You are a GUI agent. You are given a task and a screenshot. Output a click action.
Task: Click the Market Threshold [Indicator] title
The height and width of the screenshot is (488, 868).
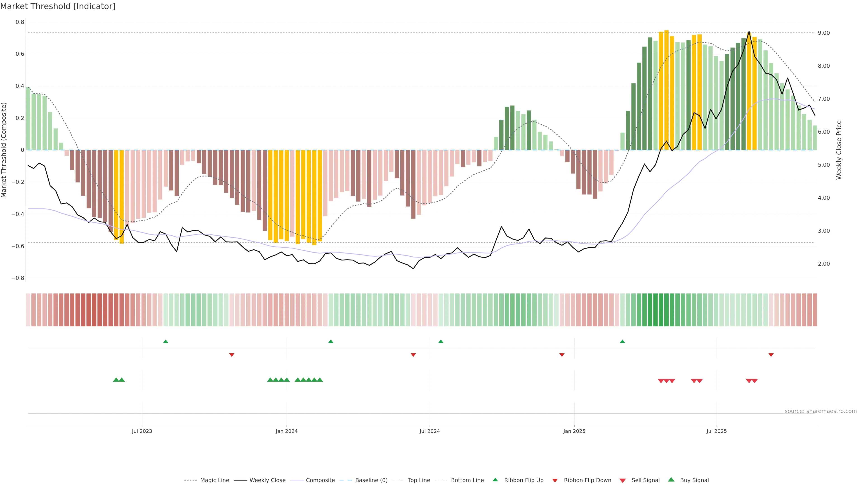point(58,6)
